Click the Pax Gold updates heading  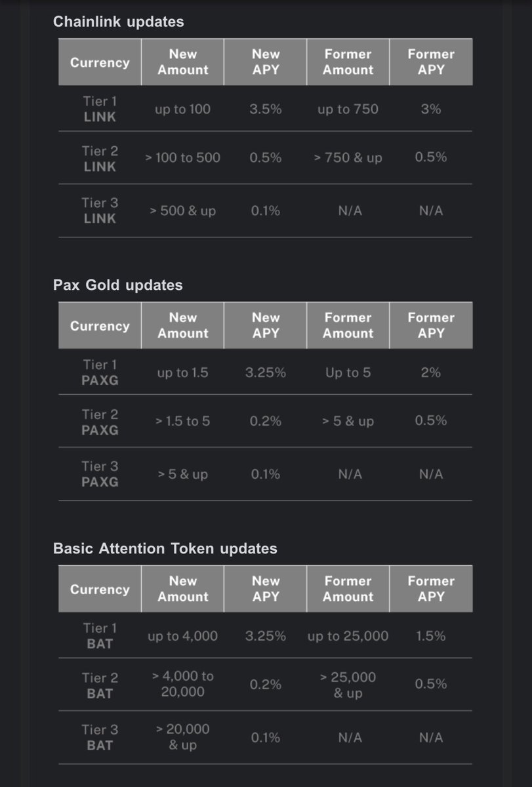pos(118,285)
